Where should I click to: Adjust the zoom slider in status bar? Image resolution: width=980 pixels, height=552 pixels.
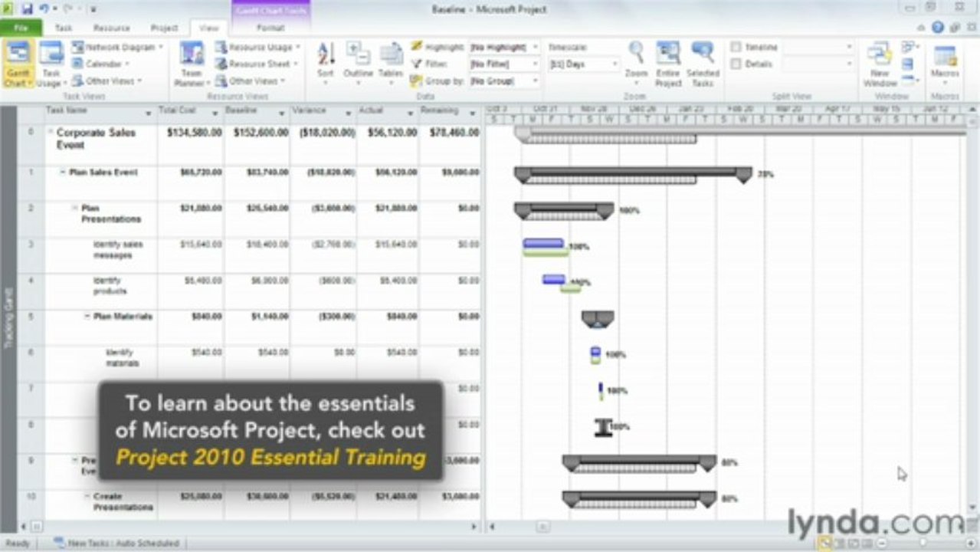tap(923, 543)
